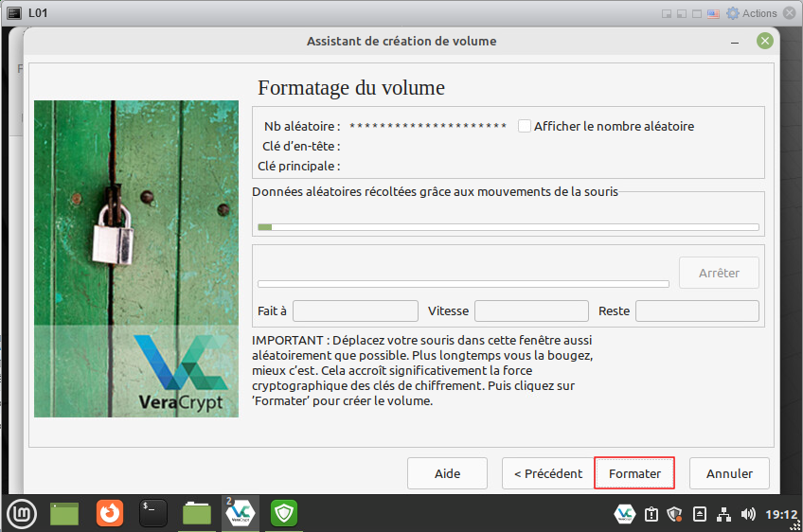Image resolution: width=803 pixels, height=532 pixels.
Task: Enable 'Afficher le nombre aléatoire' checkbox
Action: (x=525, y=126)
